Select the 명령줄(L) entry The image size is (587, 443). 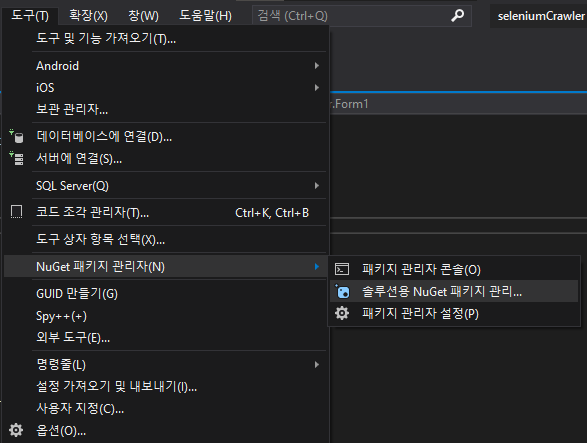click(166, 364)
